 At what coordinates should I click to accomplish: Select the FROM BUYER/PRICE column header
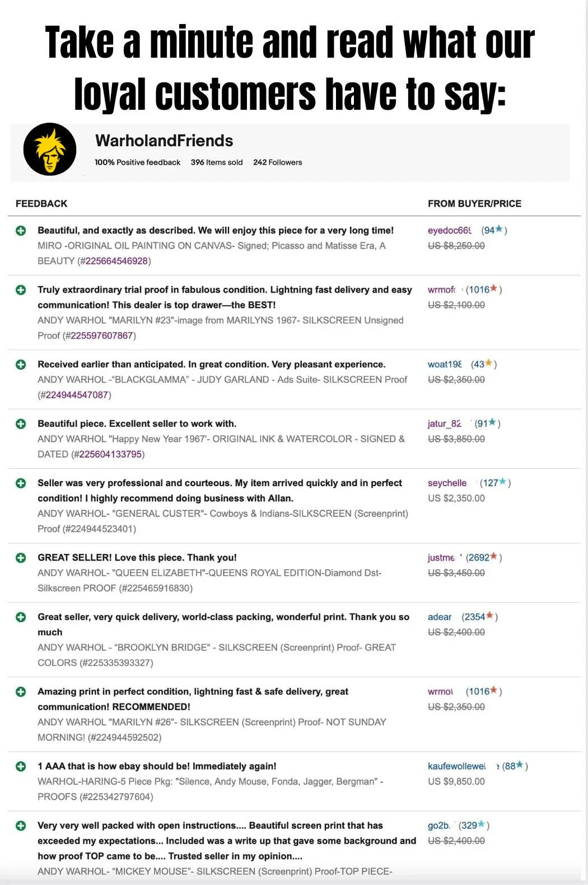[475, 203]
